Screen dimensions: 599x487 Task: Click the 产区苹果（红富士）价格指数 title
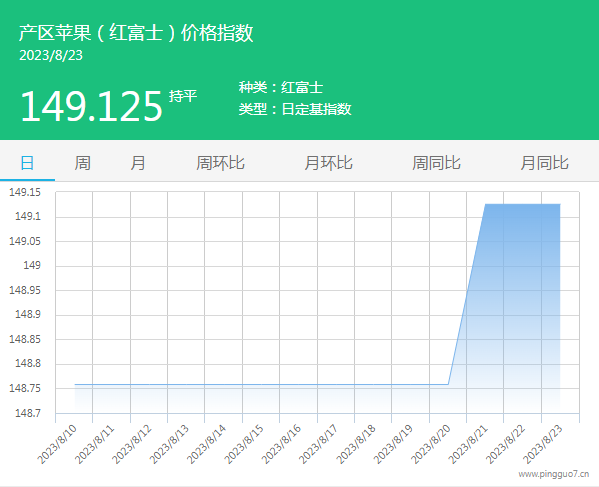[x=136, y=32]
